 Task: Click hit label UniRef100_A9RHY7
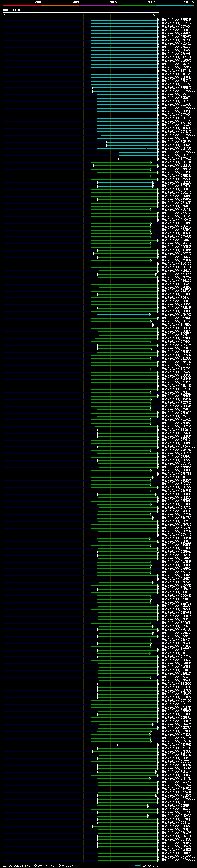click(x=177, y=88)
